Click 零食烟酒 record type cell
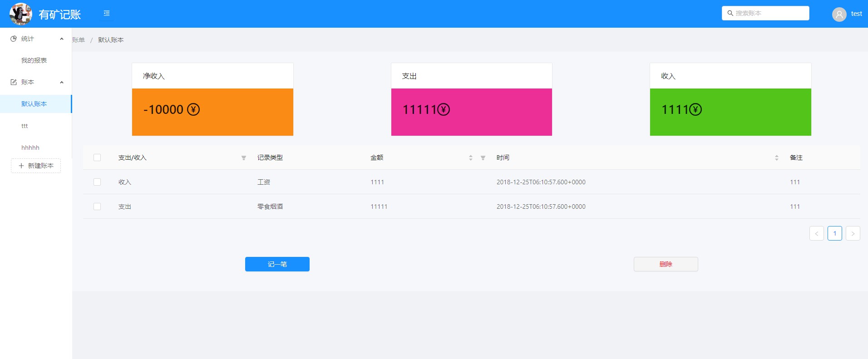 (270, 207)
